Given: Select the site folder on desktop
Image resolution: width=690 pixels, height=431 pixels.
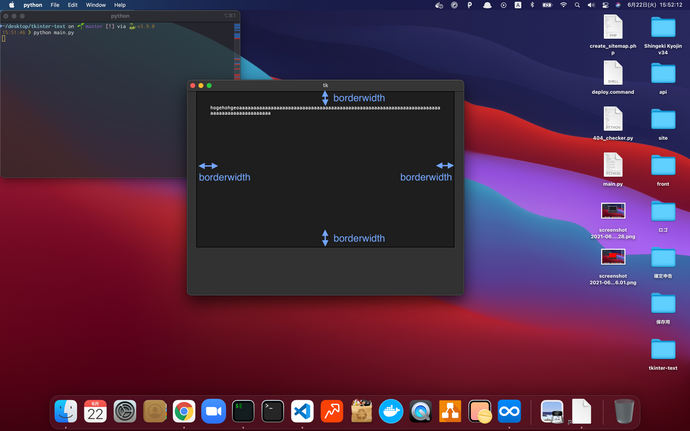Looking at the screenshot, I should click(663, 125).
